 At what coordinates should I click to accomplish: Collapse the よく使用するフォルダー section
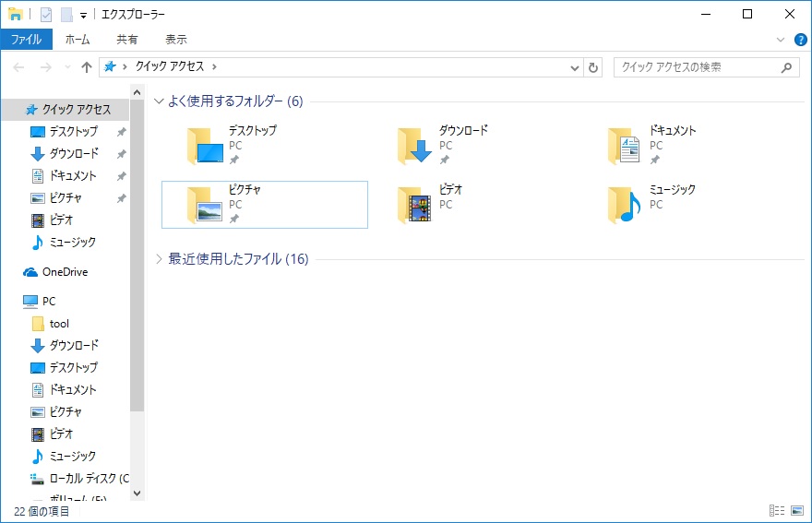coord(159,101)
